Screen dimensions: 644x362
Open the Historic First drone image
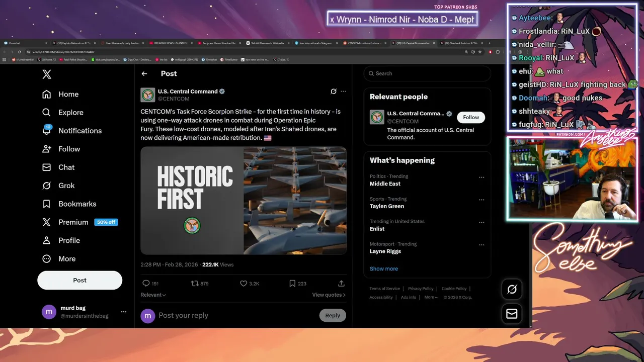pos(244,201)
